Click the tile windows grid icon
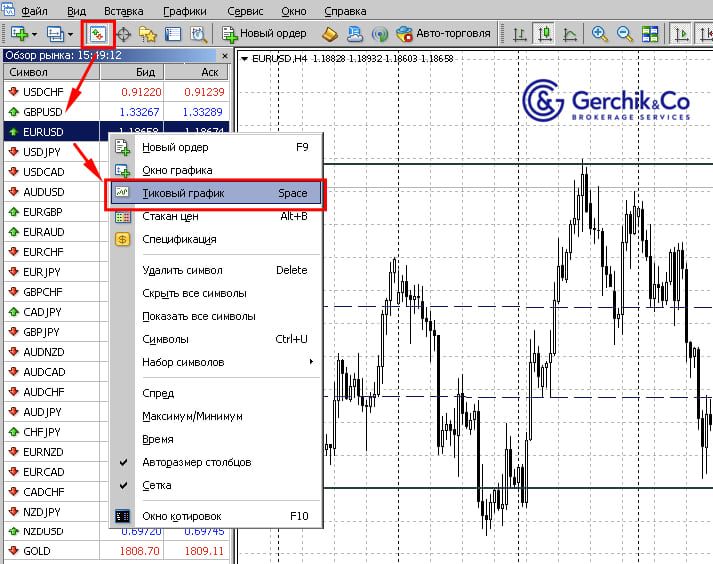 tap(650, 34)
